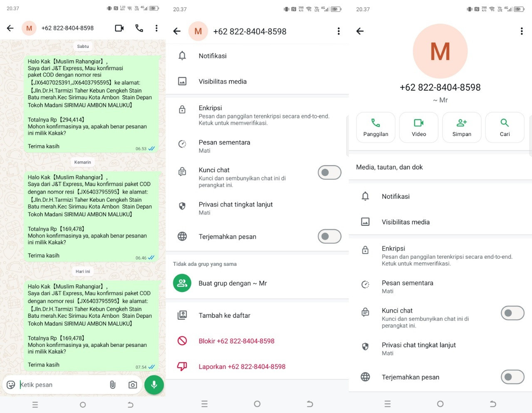Open overflow menu on right profile screen
The width and height of the screenshot is (532, 413).
[x=522, y=31]
